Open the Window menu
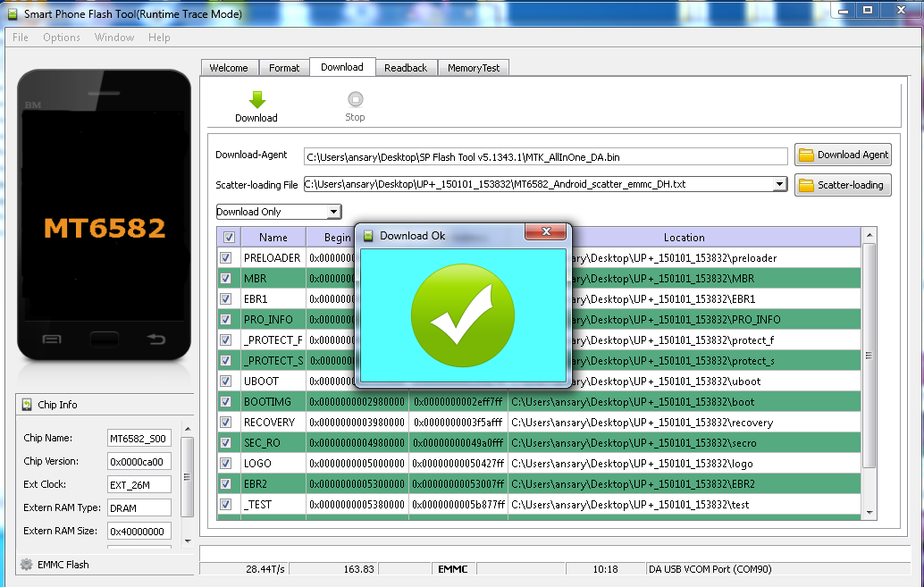 (114, 38)
